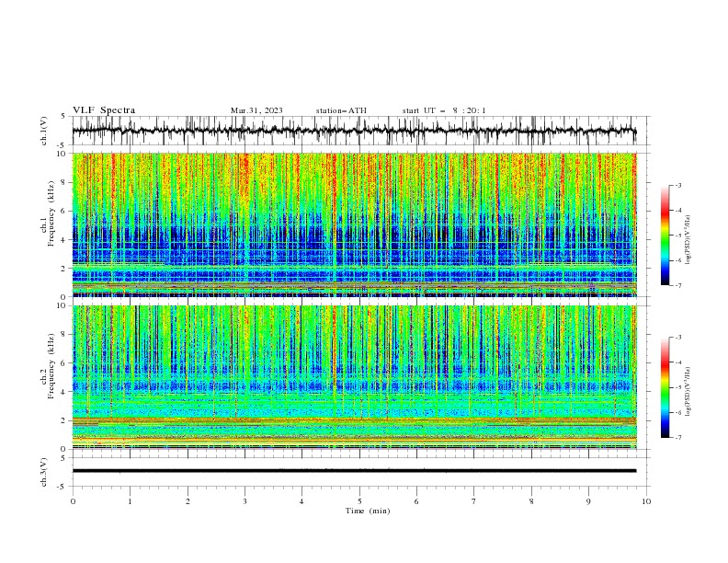Viewport: 728px width, 563px height.
Task: Click 'ch.3(V)' axis label at bottom
Action: pos(44,472)
